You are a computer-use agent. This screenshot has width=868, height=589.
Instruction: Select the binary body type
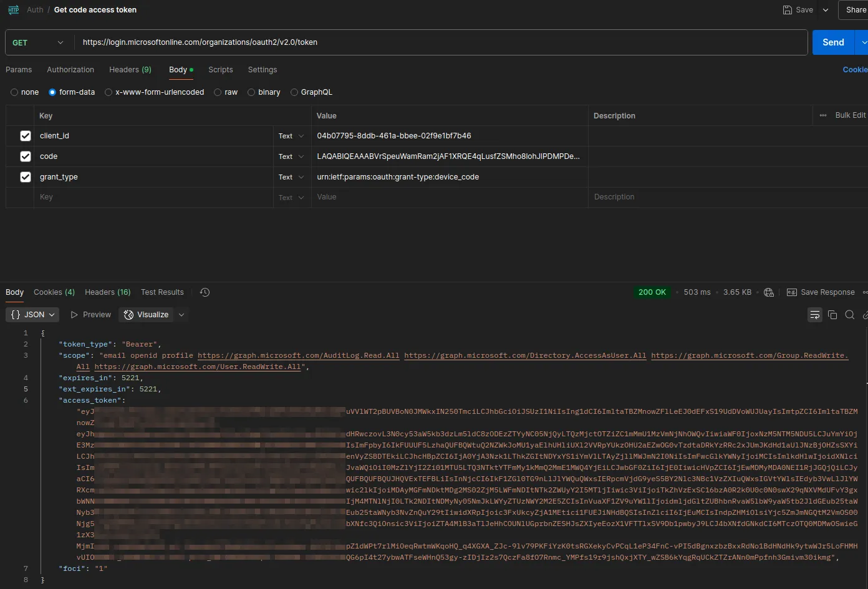pos(251,92)
